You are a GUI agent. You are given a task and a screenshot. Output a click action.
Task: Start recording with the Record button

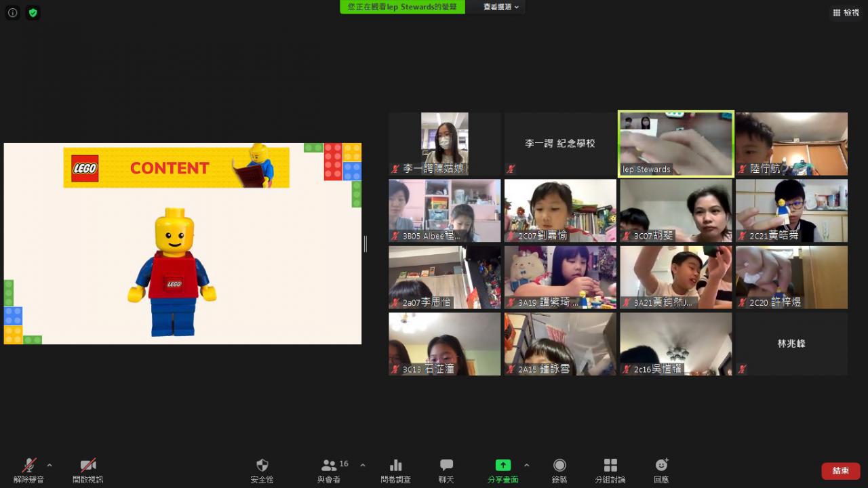(559, 470)
